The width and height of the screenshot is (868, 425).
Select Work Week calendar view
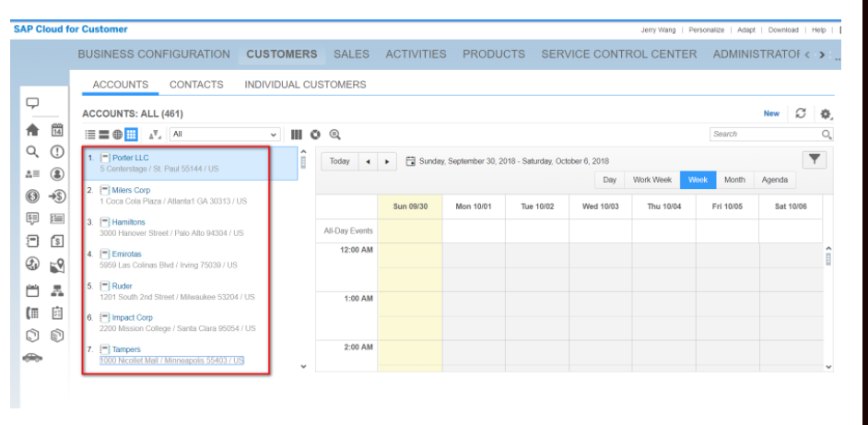[x=652, y=180]
